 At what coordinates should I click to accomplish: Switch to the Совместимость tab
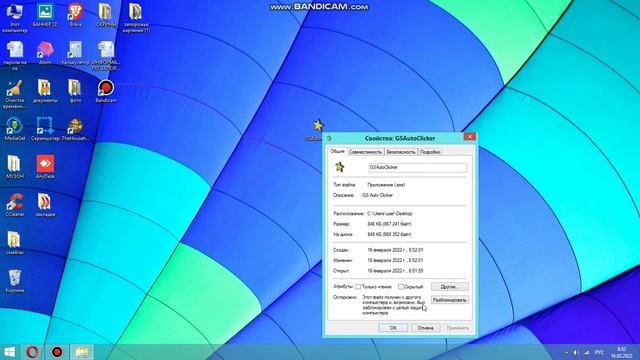[x=365, y=152]
